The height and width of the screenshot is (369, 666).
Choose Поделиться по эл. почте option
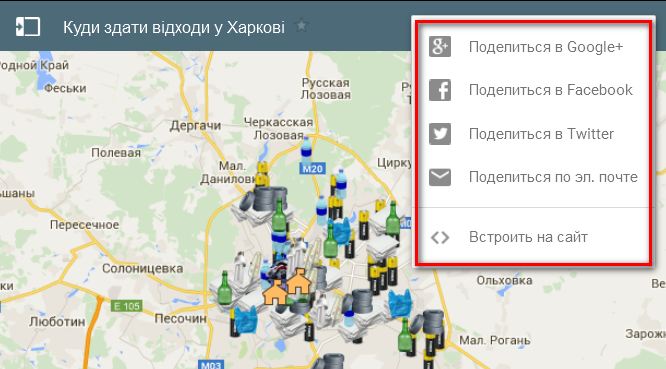click(533, 177)
